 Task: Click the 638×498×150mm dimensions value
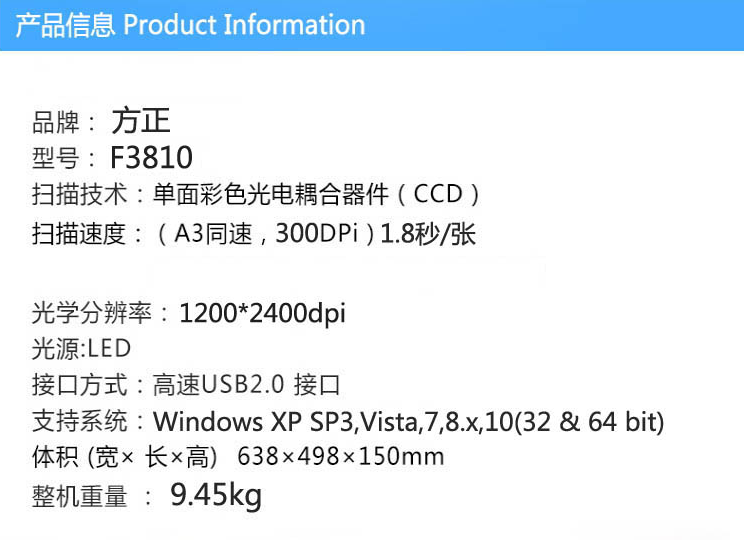coord(340,458)
